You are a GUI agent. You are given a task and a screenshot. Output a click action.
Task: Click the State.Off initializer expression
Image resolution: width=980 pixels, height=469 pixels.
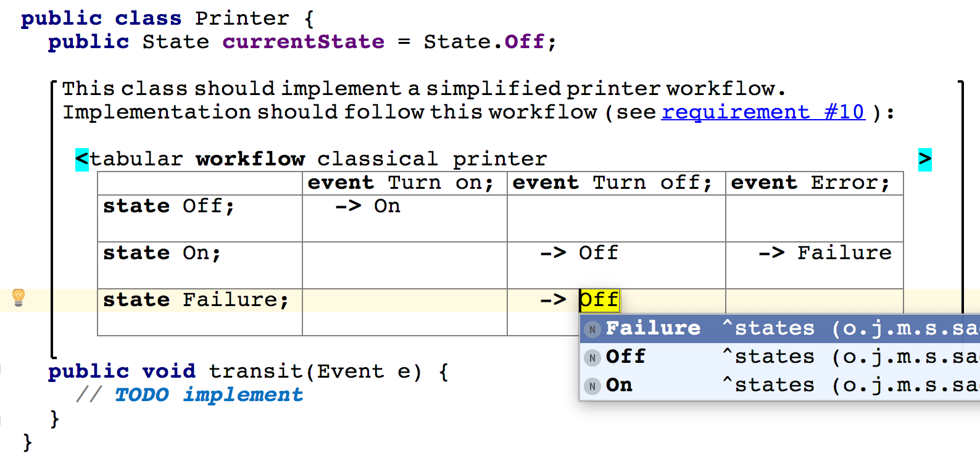tap(485, 41)
